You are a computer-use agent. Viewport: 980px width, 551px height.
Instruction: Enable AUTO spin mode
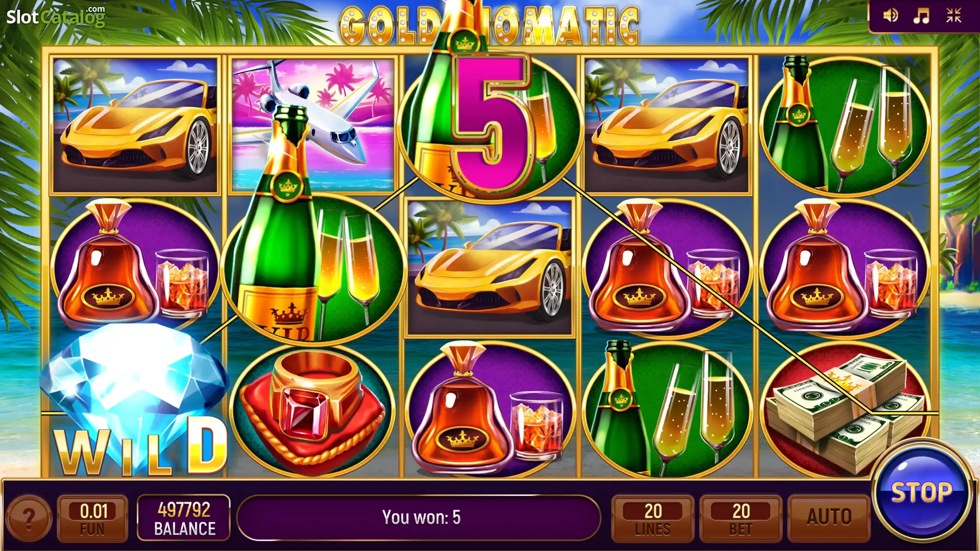829,518
